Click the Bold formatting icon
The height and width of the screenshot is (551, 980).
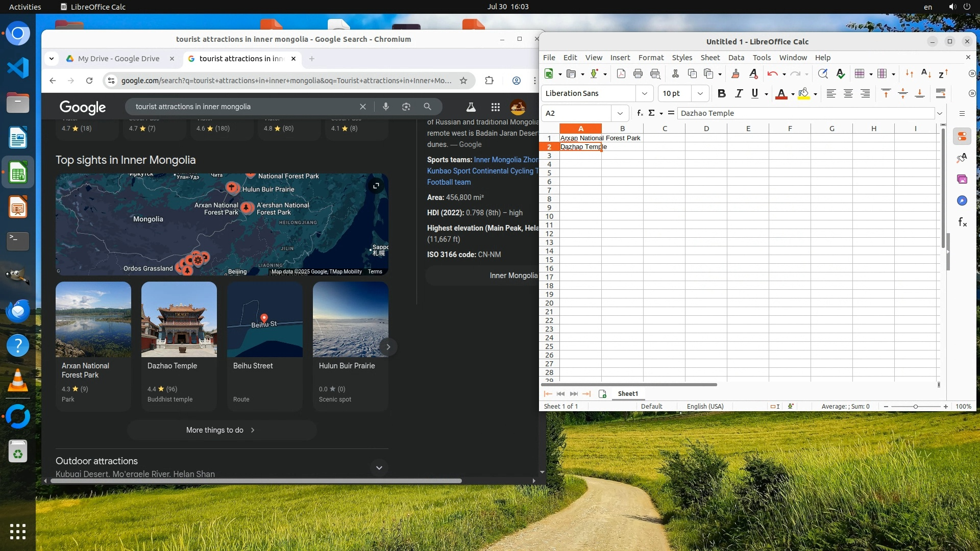pyautogui.click(x=721, y=93)
